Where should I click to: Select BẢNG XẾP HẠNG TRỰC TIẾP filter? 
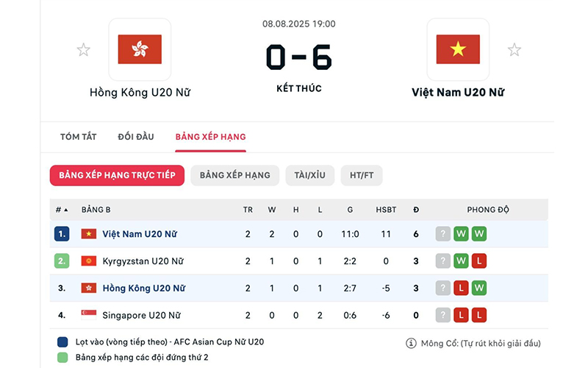117,175
